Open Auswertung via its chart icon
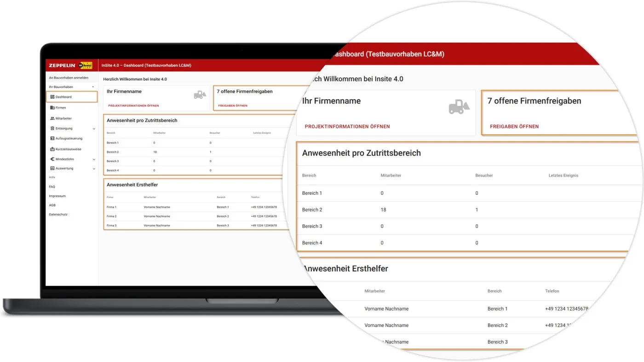644x362 pixels. [x=53, y=168]
